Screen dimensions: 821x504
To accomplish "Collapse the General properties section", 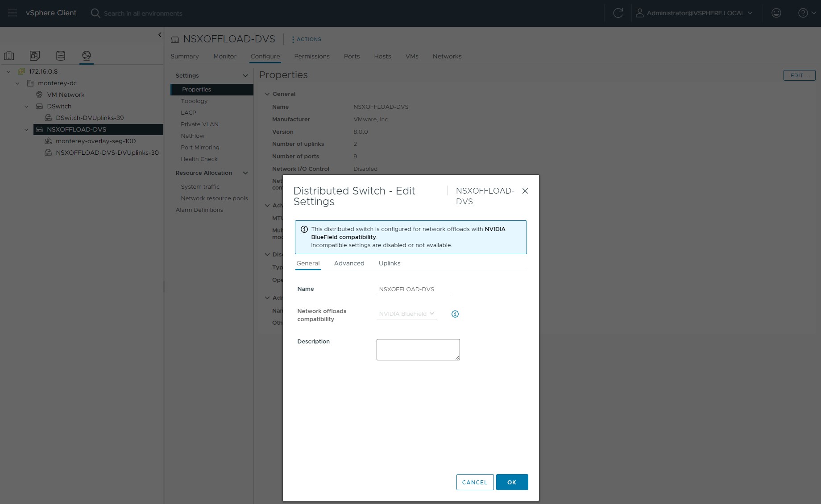I will [267, 94].
